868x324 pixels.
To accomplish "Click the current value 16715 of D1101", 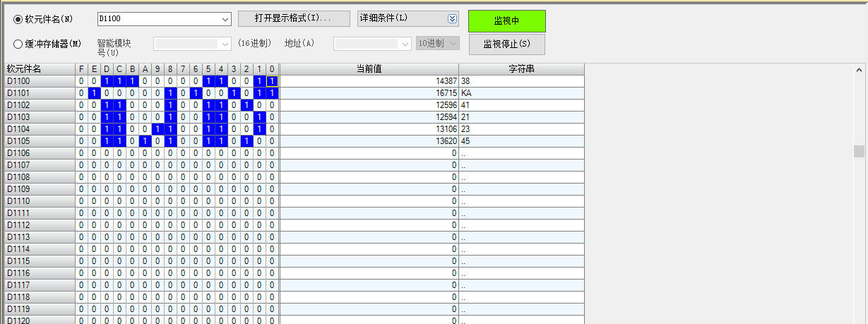I will 445,93.
